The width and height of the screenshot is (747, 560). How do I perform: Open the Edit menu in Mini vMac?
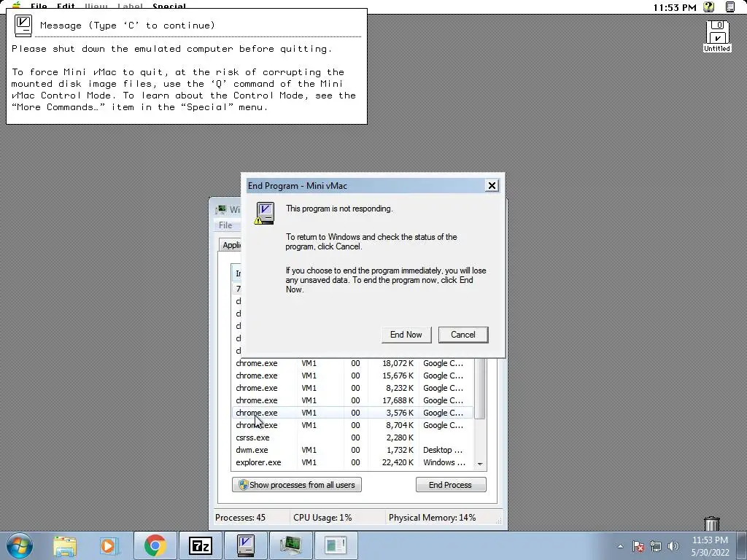pyautogui.click(x=66, y=7)
